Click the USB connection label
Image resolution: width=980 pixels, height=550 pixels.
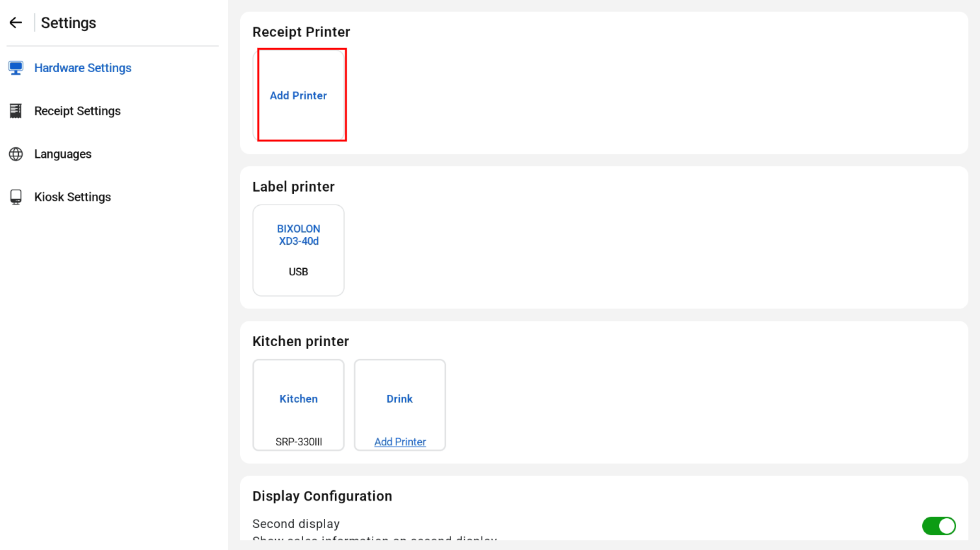coord(299,271)
